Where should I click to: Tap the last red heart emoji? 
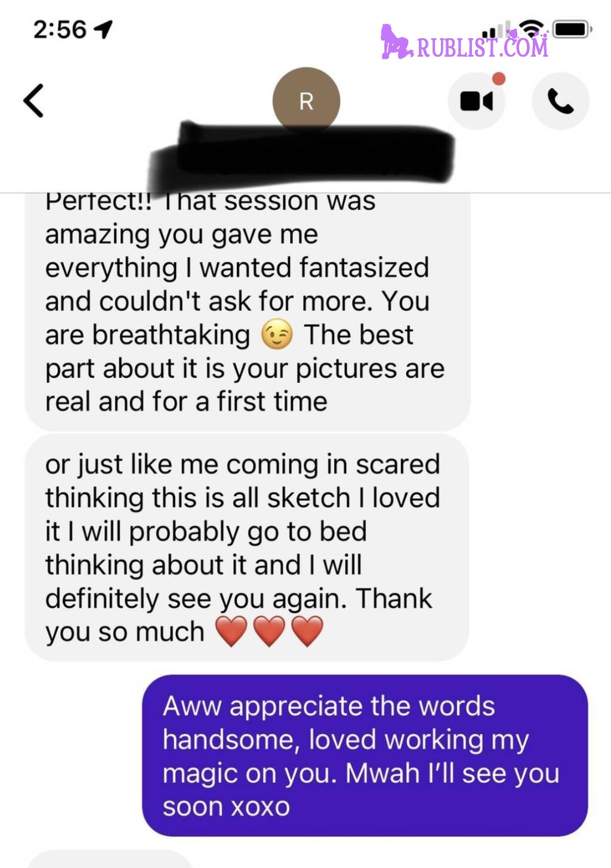(307, 631)
